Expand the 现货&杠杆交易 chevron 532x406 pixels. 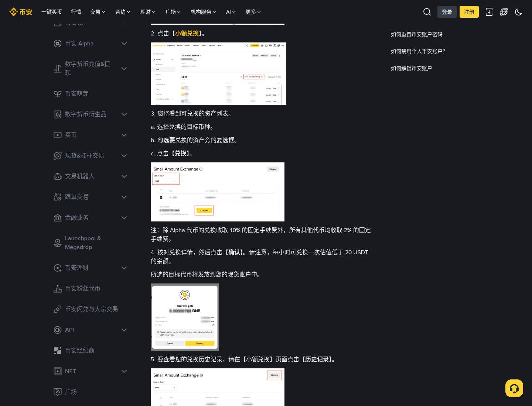point(124,156)
